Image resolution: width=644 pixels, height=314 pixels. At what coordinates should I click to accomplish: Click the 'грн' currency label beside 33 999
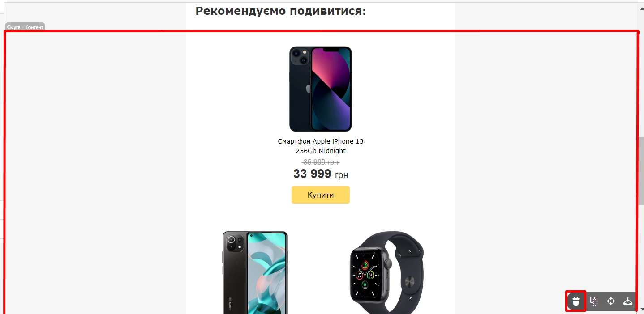tap(341, 175)
